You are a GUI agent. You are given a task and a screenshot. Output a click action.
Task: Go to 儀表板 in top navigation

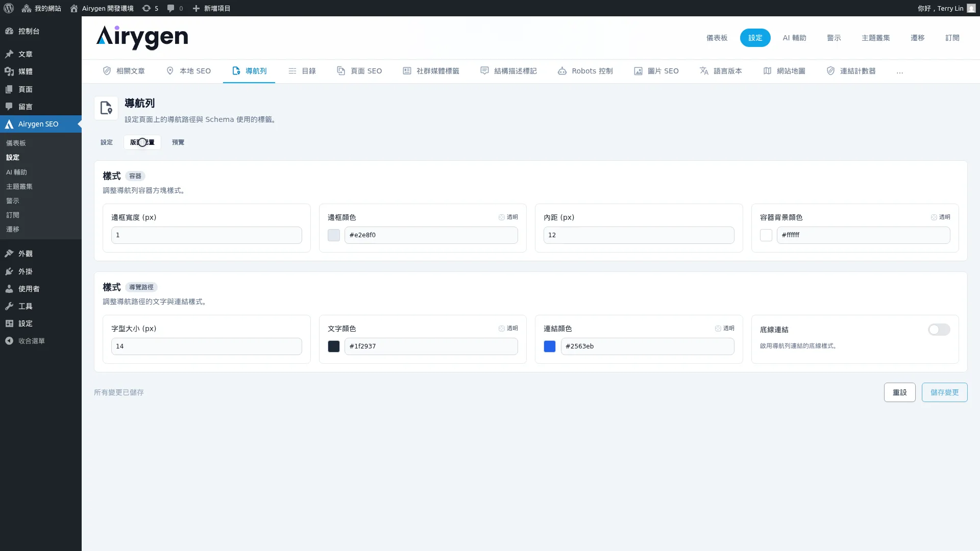[717, 38]
